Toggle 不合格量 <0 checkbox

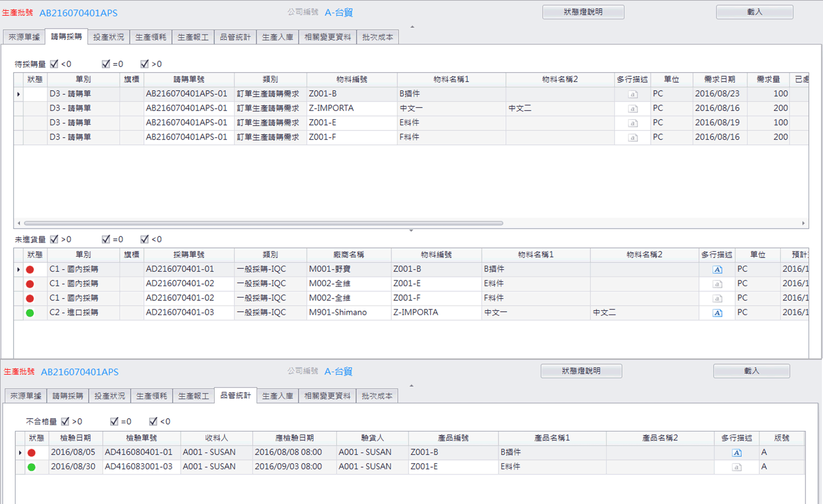[153, 421]
